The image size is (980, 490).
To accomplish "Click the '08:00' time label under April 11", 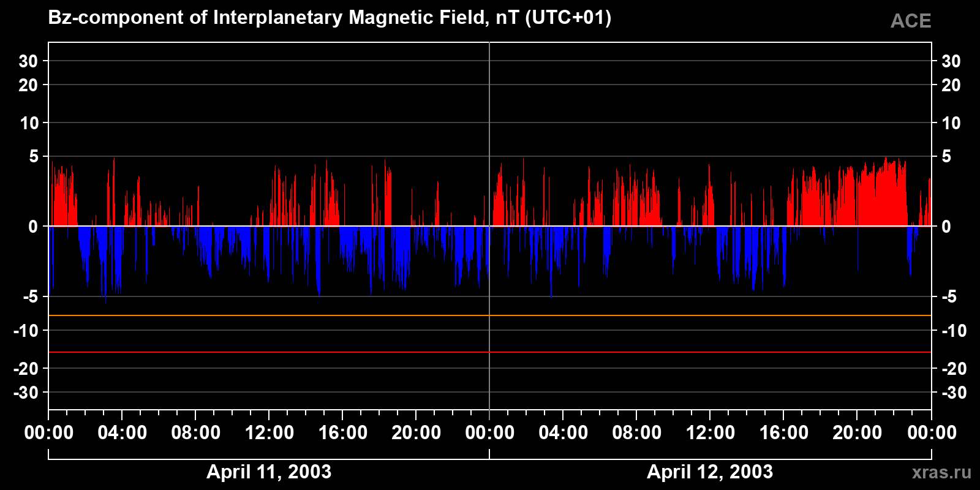I will coord(196,432).
